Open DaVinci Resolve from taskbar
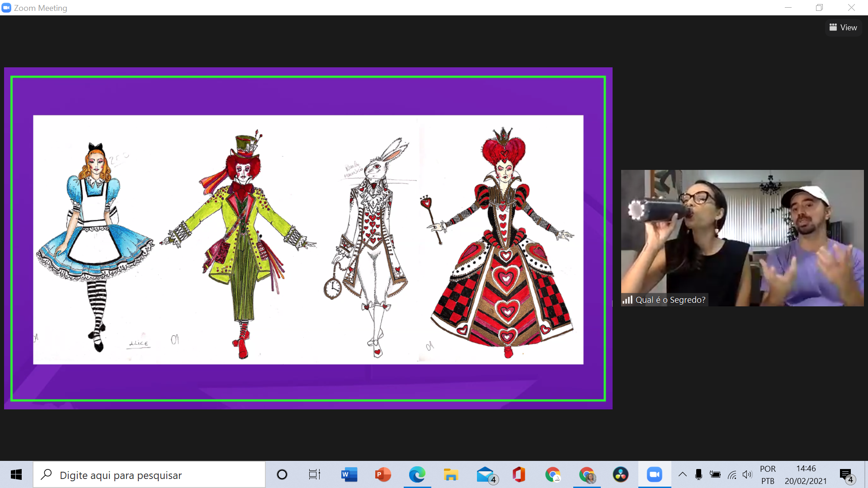868x488 pixels. [620, 474]
